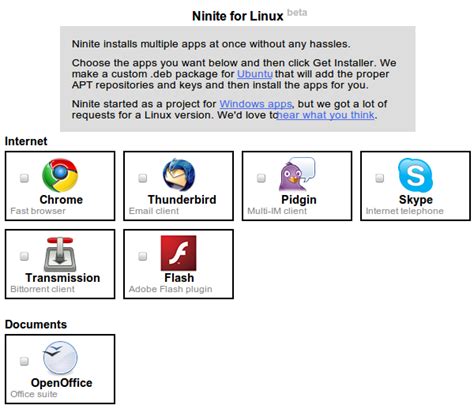
Task: Click the Adobe Flash plugin description
Action: [170, 289]
